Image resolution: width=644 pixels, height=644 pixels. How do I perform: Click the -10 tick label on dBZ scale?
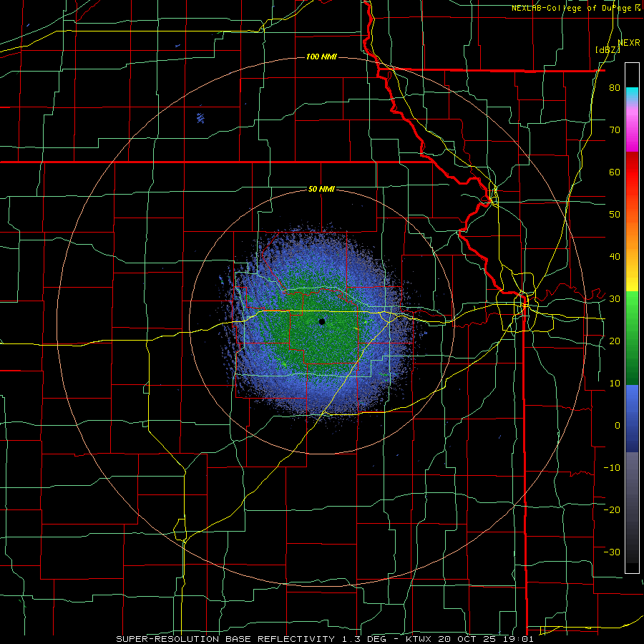pyautogui.click(x=612, y=468)
